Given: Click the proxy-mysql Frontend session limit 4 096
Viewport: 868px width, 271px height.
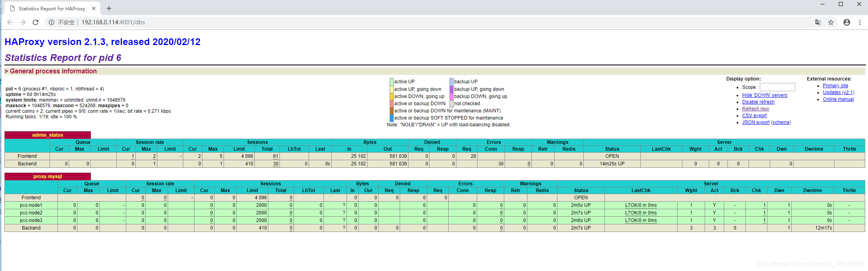Looking at the screenshot, I should click(261, 198).
